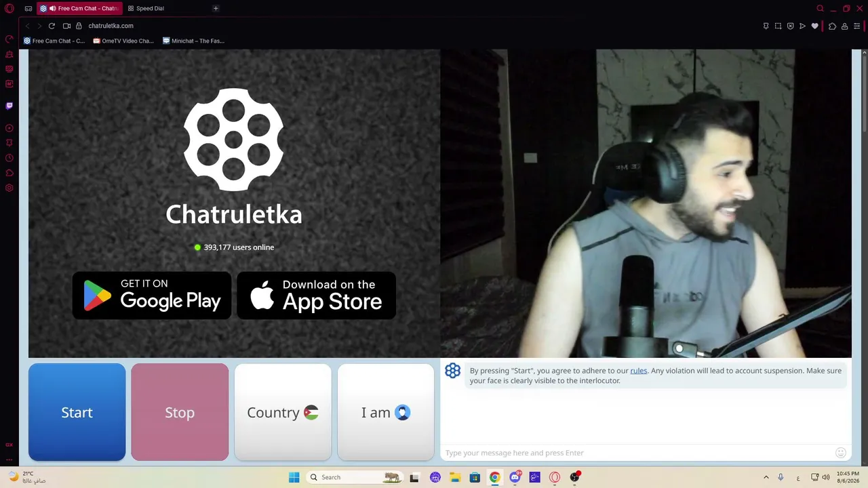
Task: Click the Chatruletka revolver logo
Action: pyautogui.click(x=234, y=140)
